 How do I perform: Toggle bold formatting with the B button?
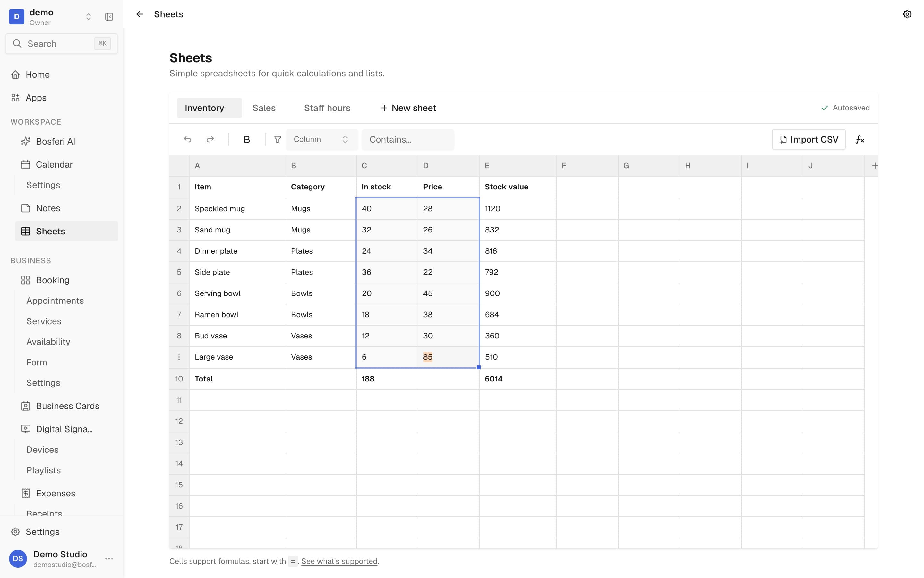[x=247, y=140]
